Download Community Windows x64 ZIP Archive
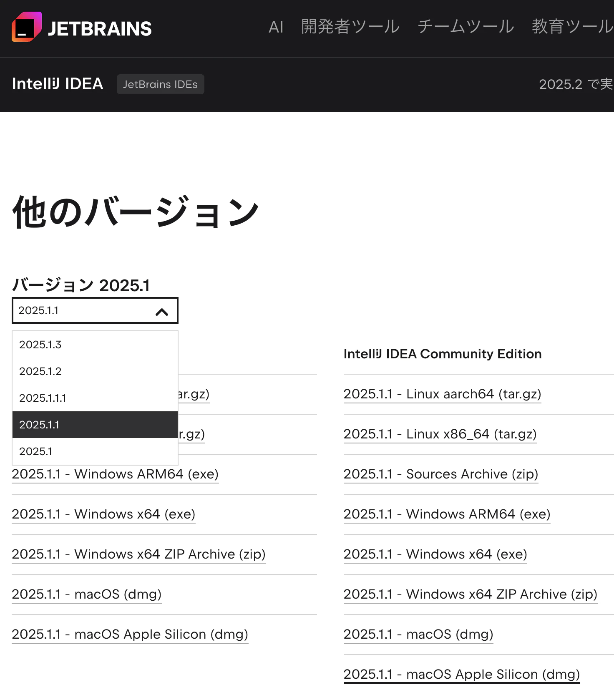The width and height of the screenshot is (614, 700). click(471, 594)
